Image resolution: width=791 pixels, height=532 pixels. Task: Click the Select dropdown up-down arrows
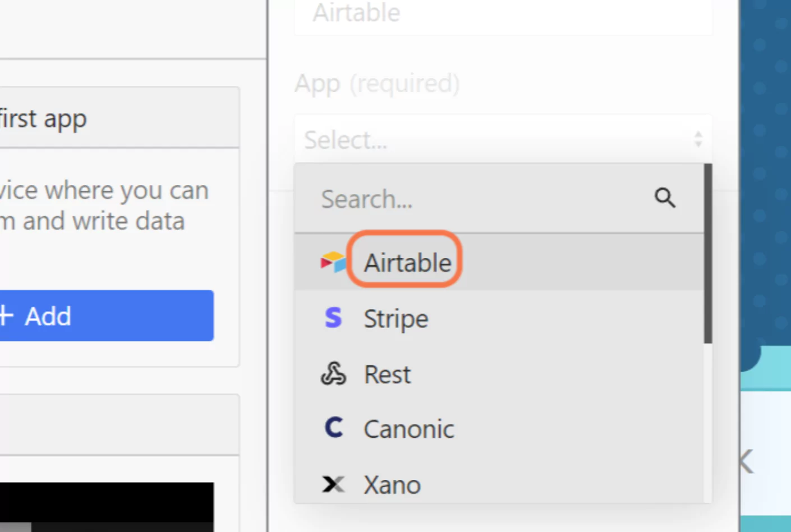coord(698,139)
